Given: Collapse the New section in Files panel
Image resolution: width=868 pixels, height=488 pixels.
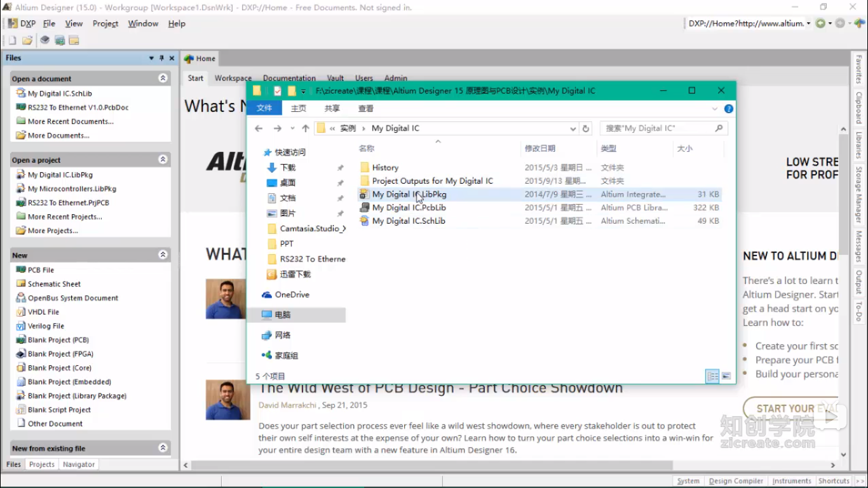Looking at the screenshot, I should pos(163,255).
